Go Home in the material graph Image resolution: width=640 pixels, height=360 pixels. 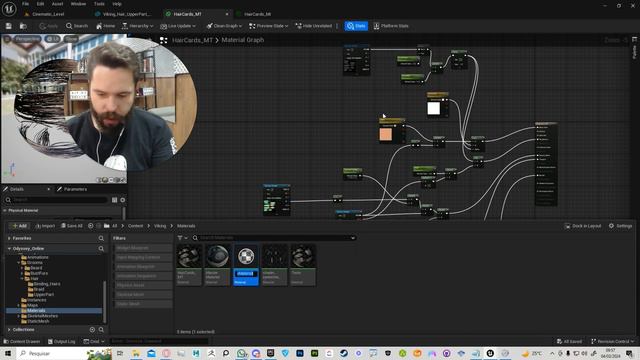pyautogui.click(x=105, y=26)
